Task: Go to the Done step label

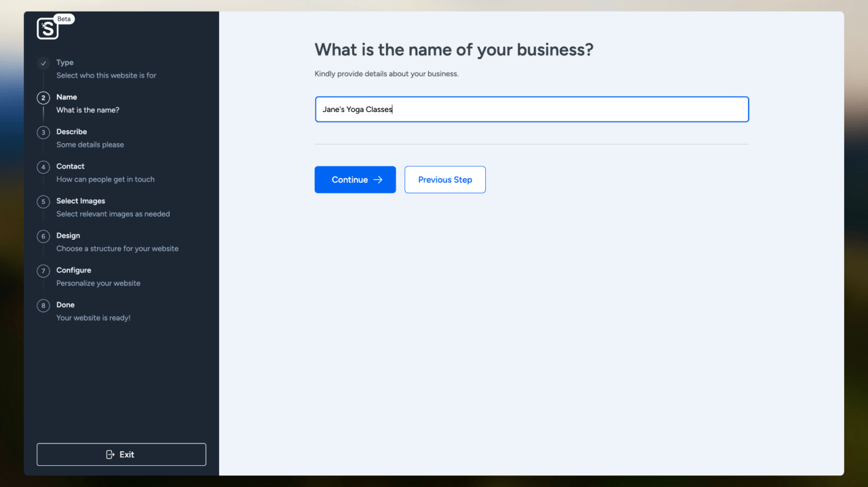Action: point(66,305)
